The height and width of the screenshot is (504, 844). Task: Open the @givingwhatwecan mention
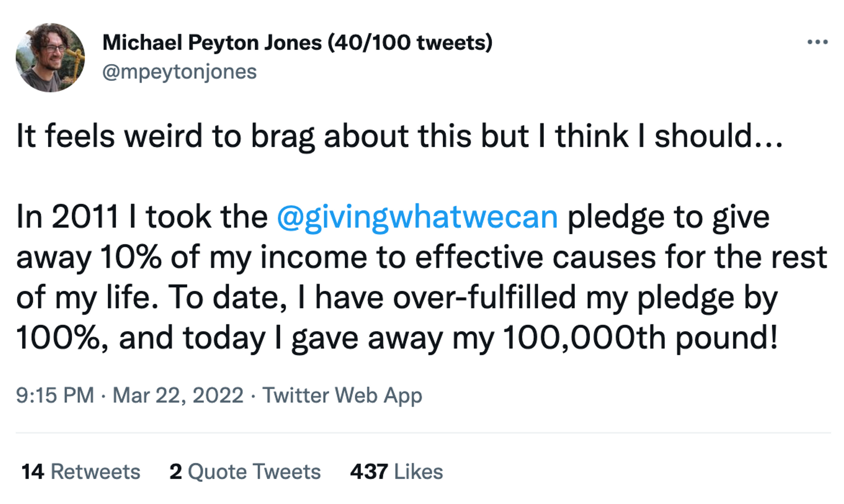click(x=417, y=218)
